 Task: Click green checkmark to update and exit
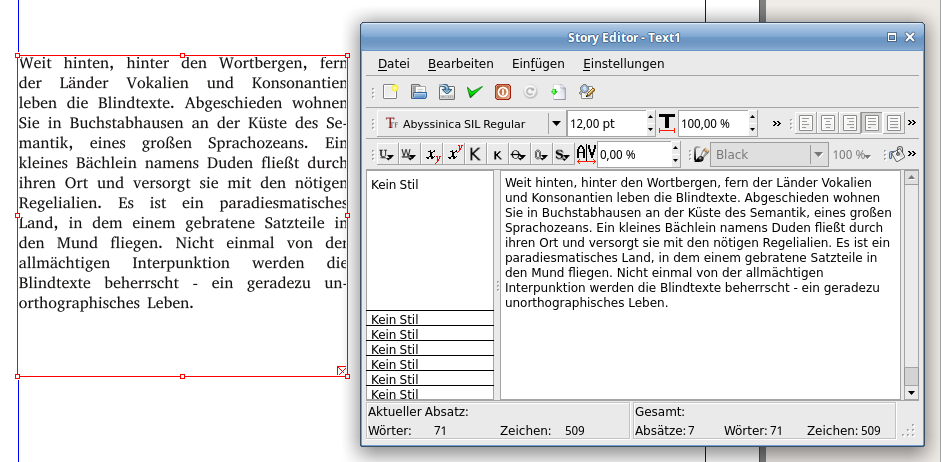[x=475, y=92]
